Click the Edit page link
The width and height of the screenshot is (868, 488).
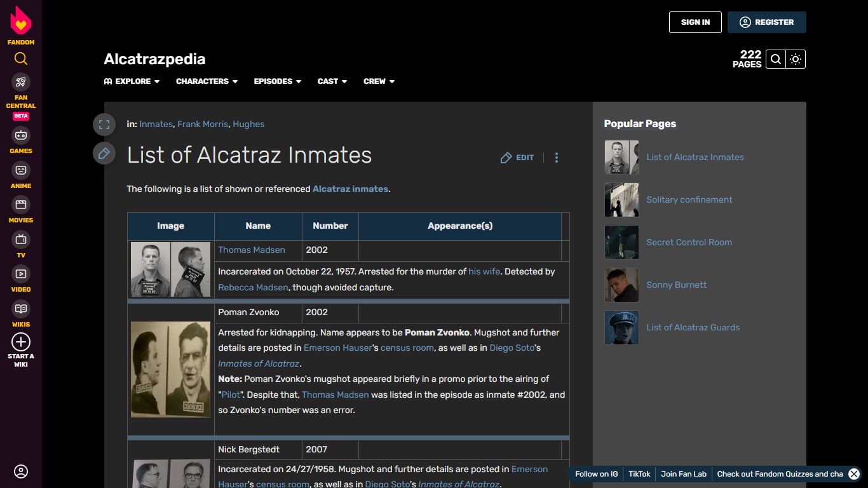(517, 158)
